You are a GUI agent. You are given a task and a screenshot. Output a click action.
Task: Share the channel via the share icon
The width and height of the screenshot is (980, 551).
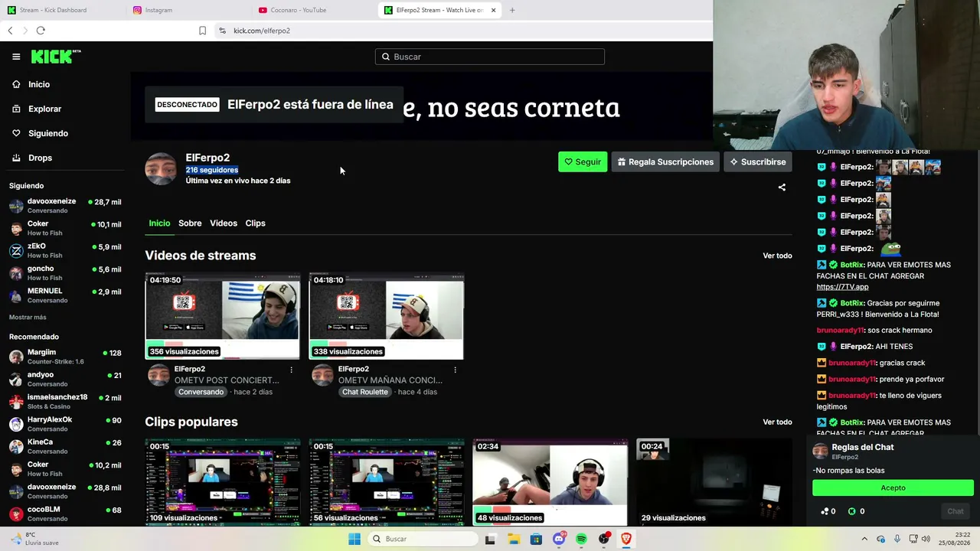[782, 187]
